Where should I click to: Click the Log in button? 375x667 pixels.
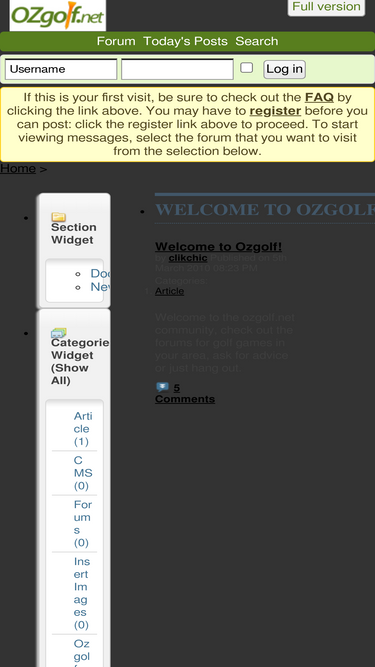pos(284,69)
